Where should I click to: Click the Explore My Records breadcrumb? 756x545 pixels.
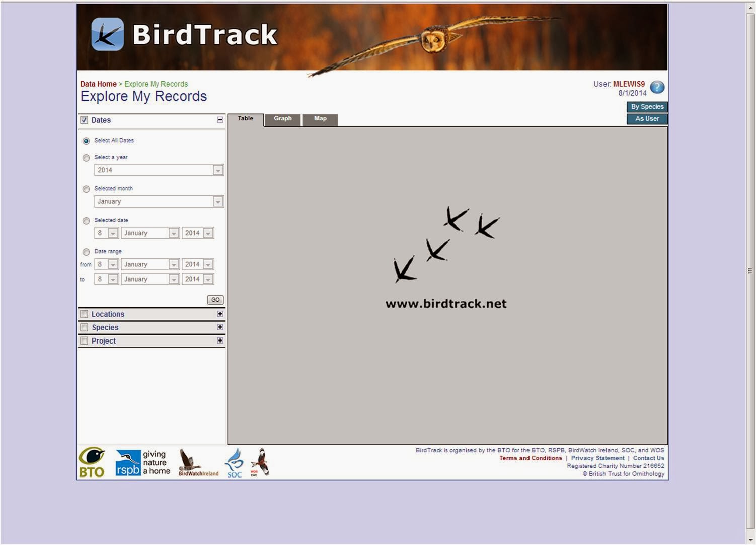pos(156,84)
